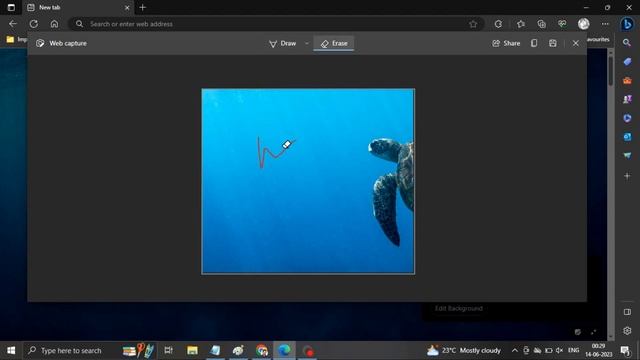This screenshot has height=360, width=640.
Task: Click the Web capture logo icon
Action: click(40, 43)
